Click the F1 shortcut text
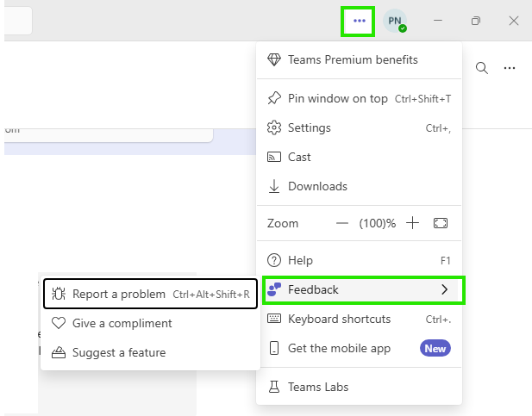Image resolution: width=532 pixels, height=416 pixels. pos(446,261)
